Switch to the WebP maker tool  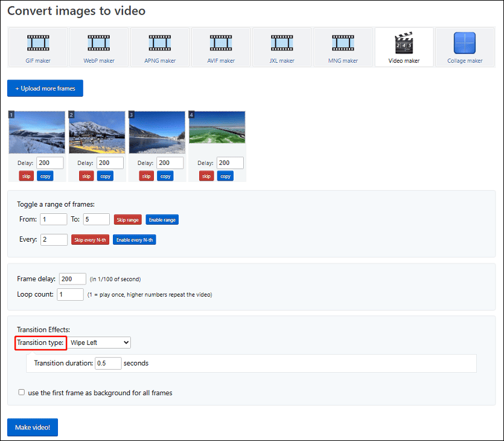[98, 47]
